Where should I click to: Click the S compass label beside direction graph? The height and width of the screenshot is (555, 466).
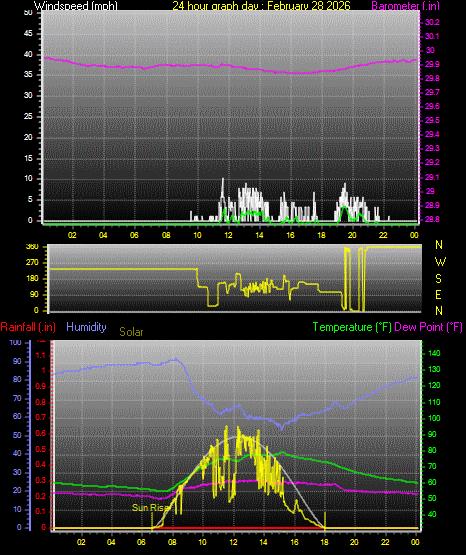[438, 279]
